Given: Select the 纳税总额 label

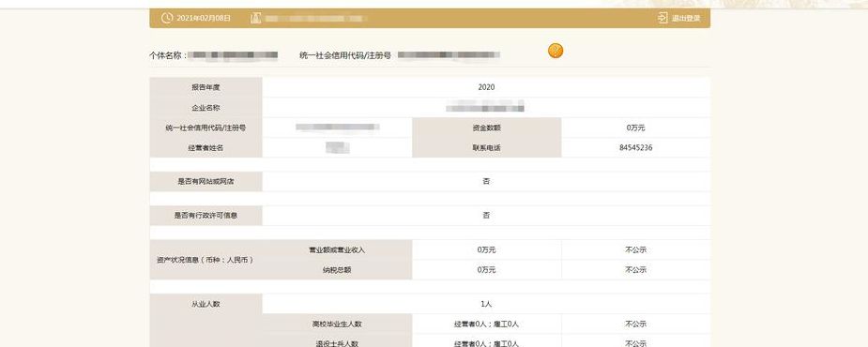Looking at the screenshot, I should click(x=337, y=269).
